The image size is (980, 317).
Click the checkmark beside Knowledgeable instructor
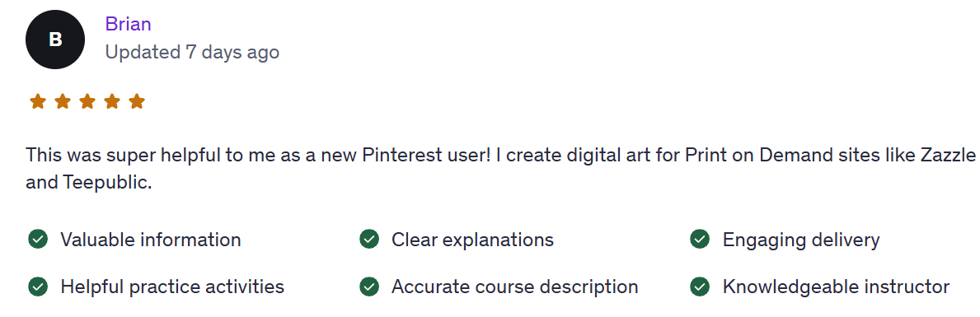pos(700,287)
